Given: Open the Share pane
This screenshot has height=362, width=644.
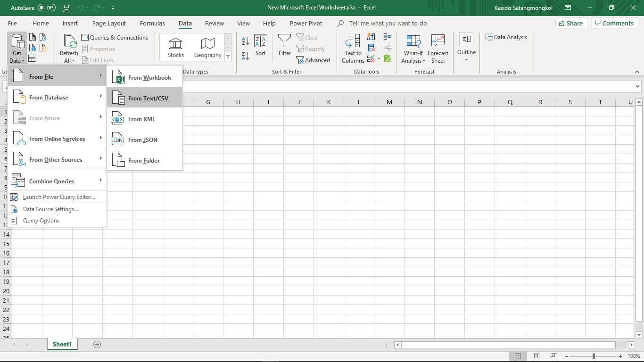Looking at the screenshot, I should coord(571,23).
